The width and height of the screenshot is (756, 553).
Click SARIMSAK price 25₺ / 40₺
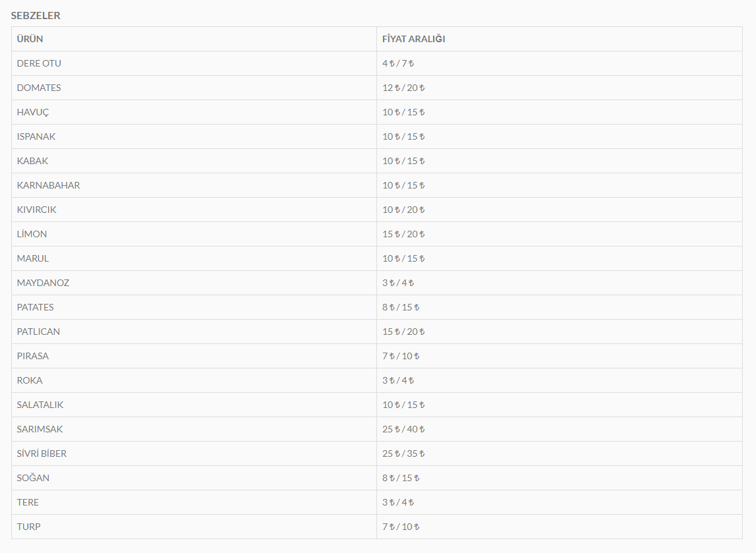click(x=403, y=429)
